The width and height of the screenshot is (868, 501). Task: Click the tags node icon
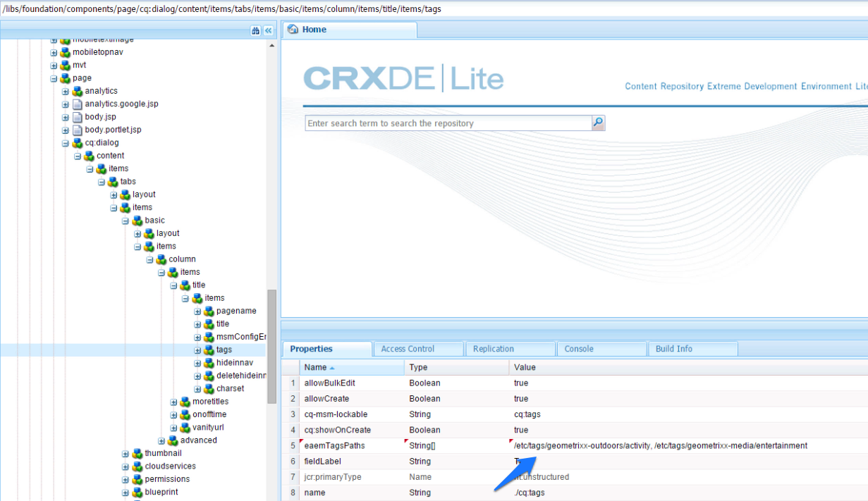coord(209,350)
